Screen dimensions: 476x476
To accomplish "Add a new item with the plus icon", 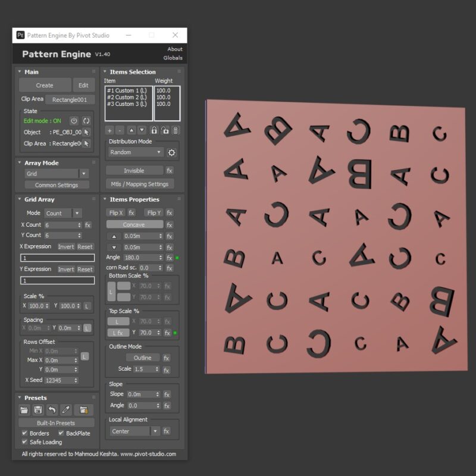I will coord(109,131).
